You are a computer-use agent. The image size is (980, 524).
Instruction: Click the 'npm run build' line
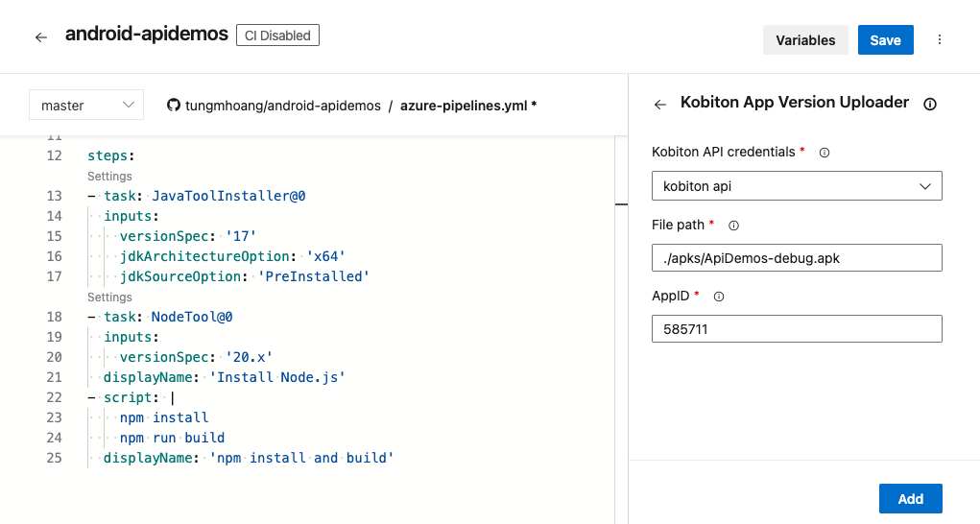(173, 438)
